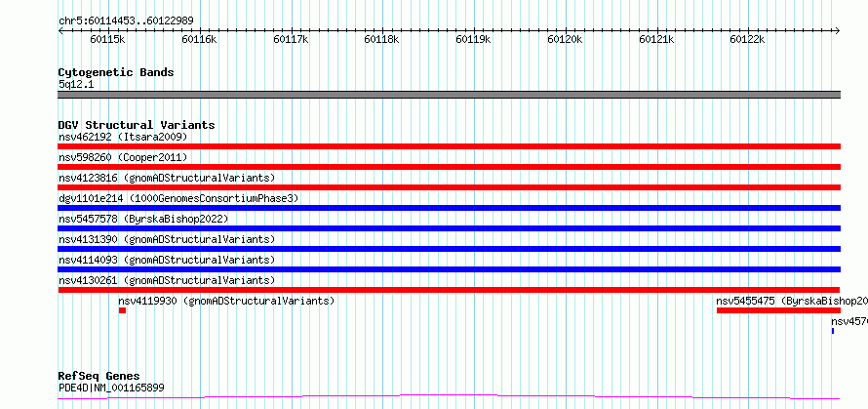Open nsv4123816 gnomAD variant label

(167, 178)
